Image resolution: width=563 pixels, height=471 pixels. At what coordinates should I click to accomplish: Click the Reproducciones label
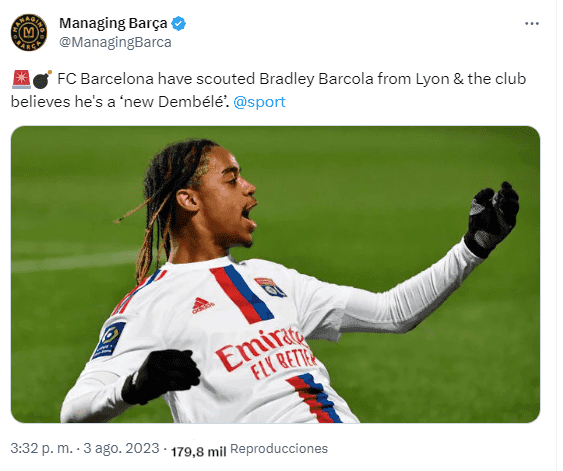[x=279, y=449]
